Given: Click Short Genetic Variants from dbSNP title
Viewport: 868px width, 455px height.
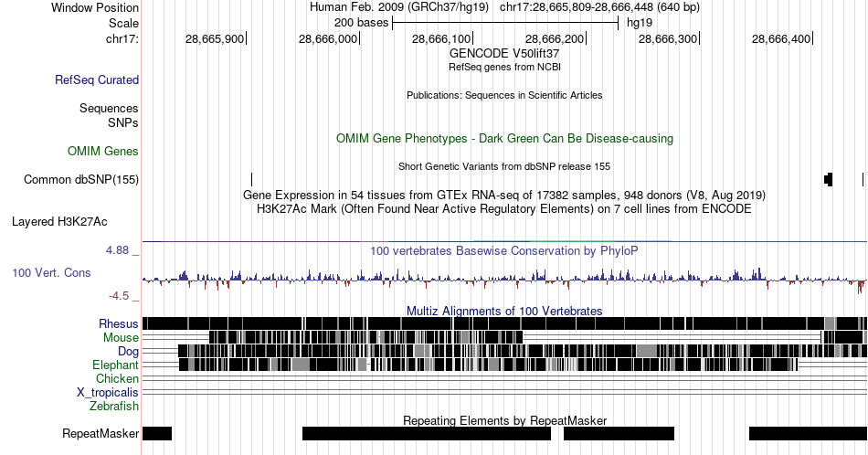Looking at the screenshot, I should click(x=504, y=166).
